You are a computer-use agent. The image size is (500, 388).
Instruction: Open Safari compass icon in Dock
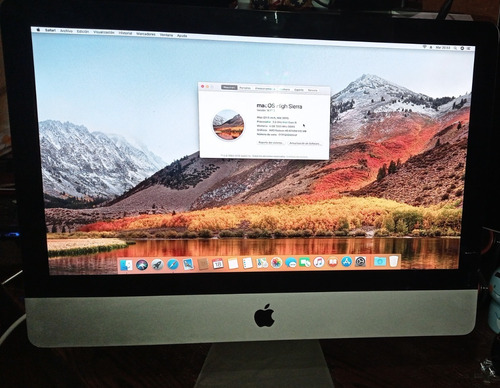173,265
